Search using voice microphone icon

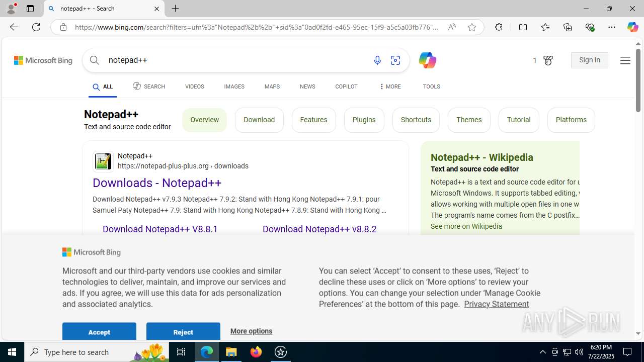point(377,60)
